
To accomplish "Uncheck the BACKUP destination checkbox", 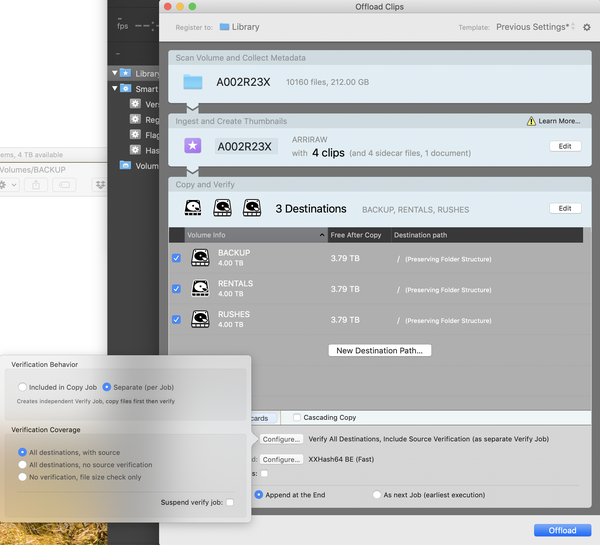I will click(177, 258).
